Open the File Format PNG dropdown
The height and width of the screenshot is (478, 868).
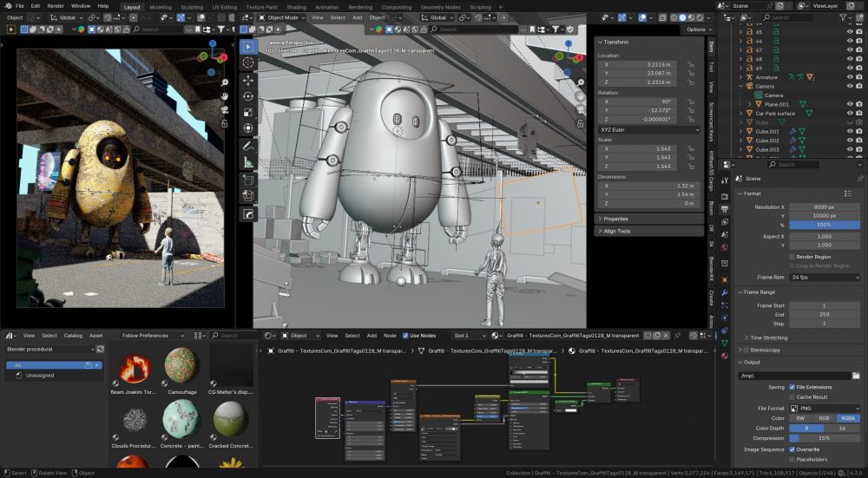tap(825, 409)
